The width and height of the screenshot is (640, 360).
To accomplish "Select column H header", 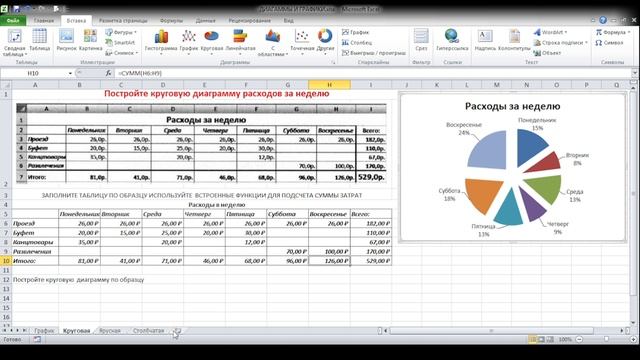I will pos(329,85).
